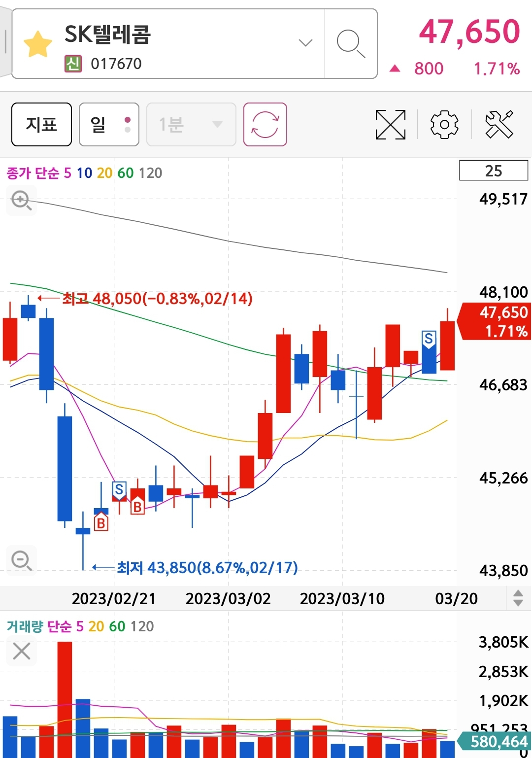Open 거래량 단순 volume average settings

39,626
